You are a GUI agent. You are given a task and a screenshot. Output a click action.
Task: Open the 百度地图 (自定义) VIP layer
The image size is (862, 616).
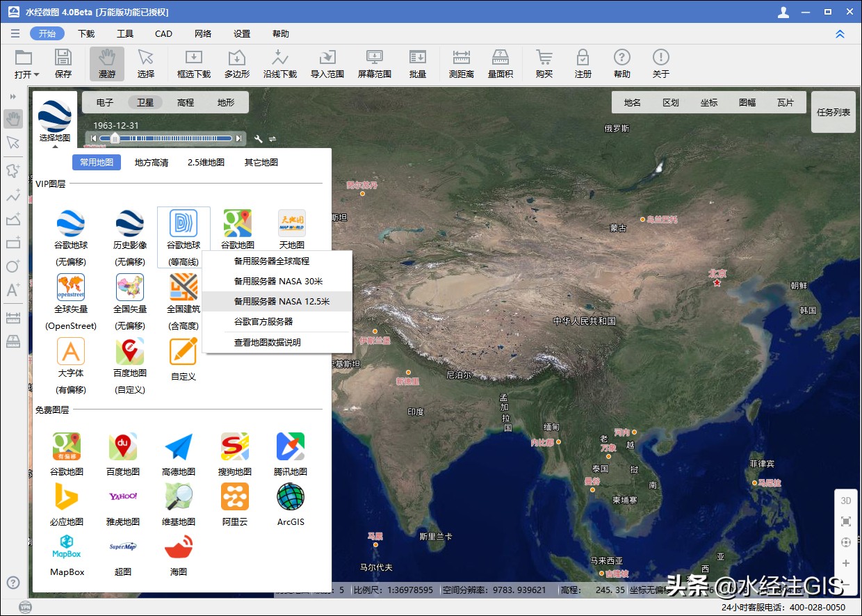click(x=130, y=351)
